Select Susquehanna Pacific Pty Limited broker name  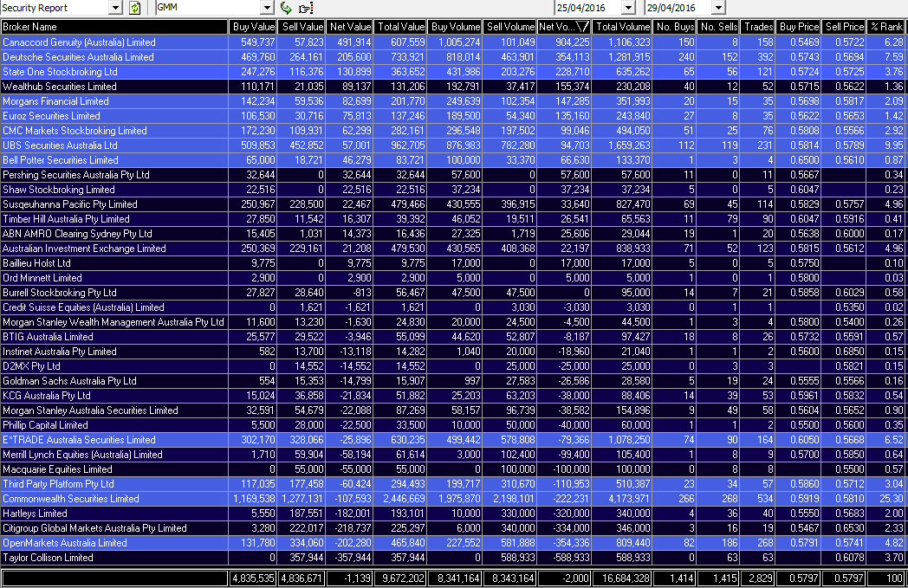tap(70, 204)
